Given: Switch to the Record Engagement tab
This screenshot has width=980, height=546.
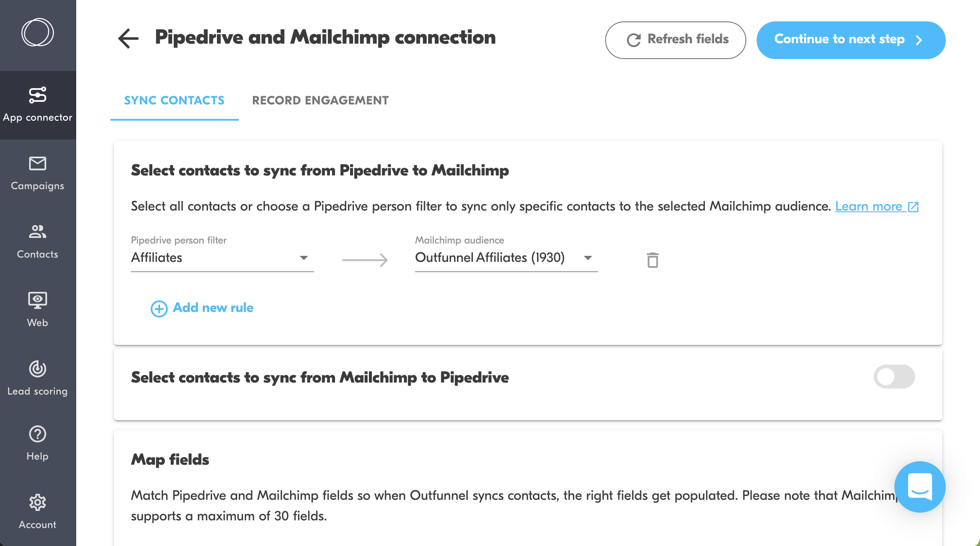Looking at the screenshot, I should pos(321,101).
